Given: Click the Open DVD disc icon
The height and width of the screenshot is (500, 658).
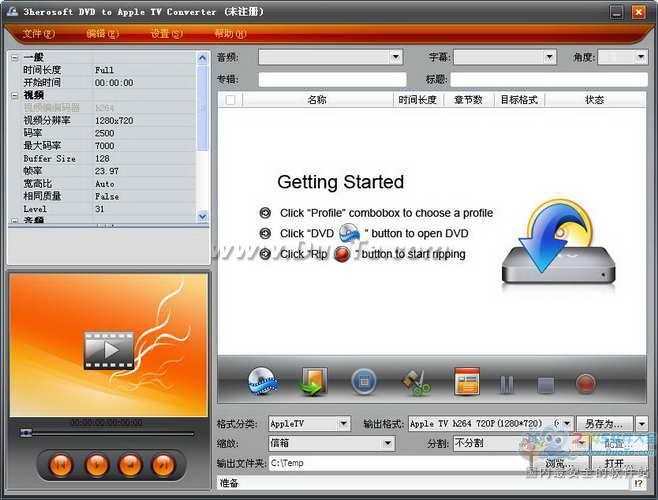Looking at the screenshot, I should 262,381.
